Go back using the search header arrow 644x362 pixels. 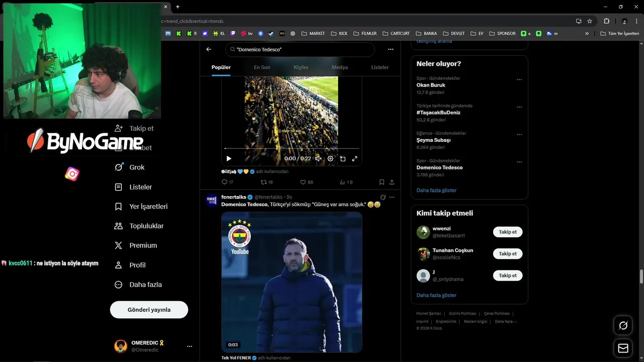click(x=209, y=49)
